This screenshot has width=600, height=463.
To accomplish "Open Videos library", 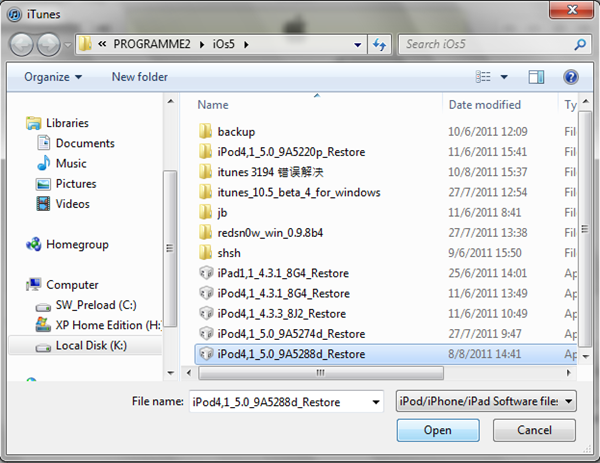I will point(63,204).
